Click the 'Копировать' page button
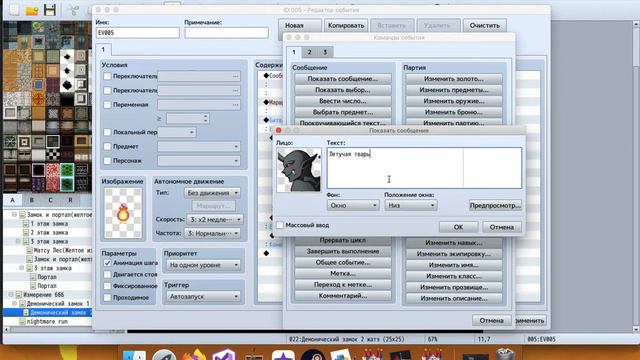The height and width of the screenshot is (360, 640). tap(346, 25)
